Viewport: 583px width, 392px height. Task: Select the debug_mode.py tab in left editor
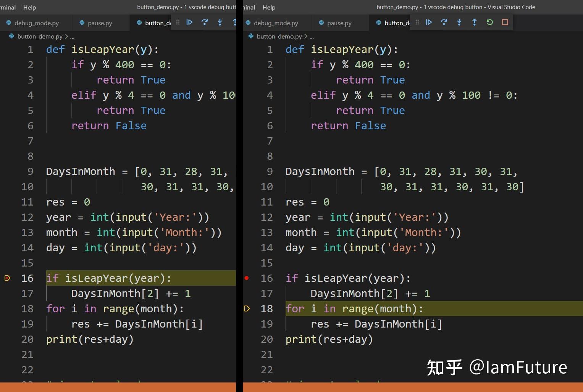coord(36,23)
